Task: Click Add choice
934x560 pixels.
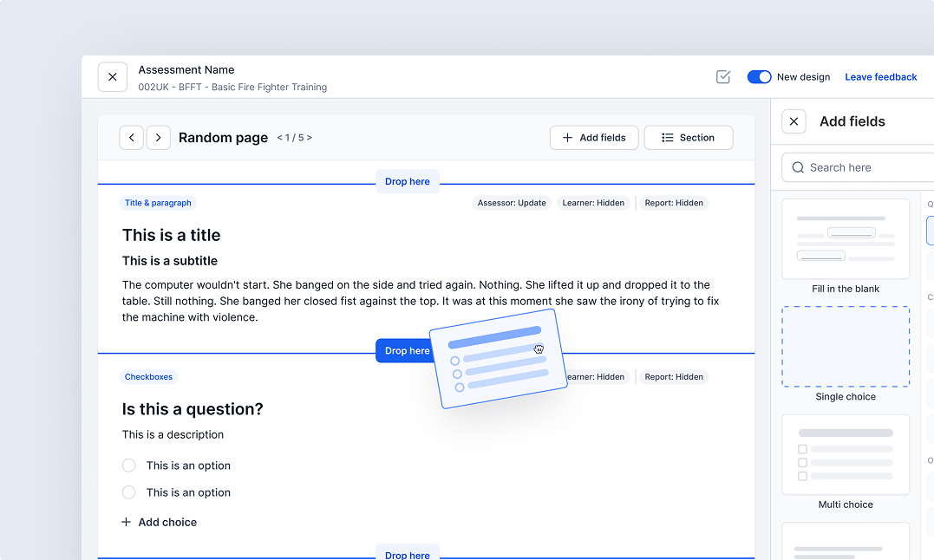Action: (159, 522)
